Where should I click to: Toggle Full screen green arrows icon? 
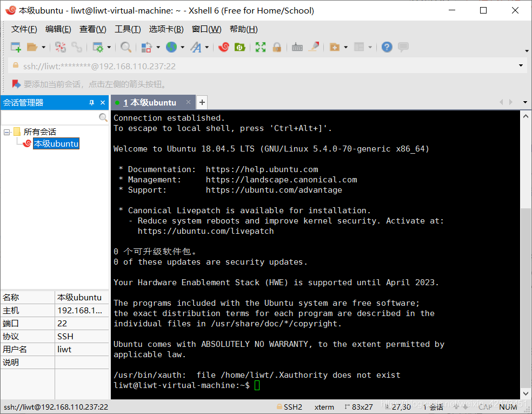(261, 47)
